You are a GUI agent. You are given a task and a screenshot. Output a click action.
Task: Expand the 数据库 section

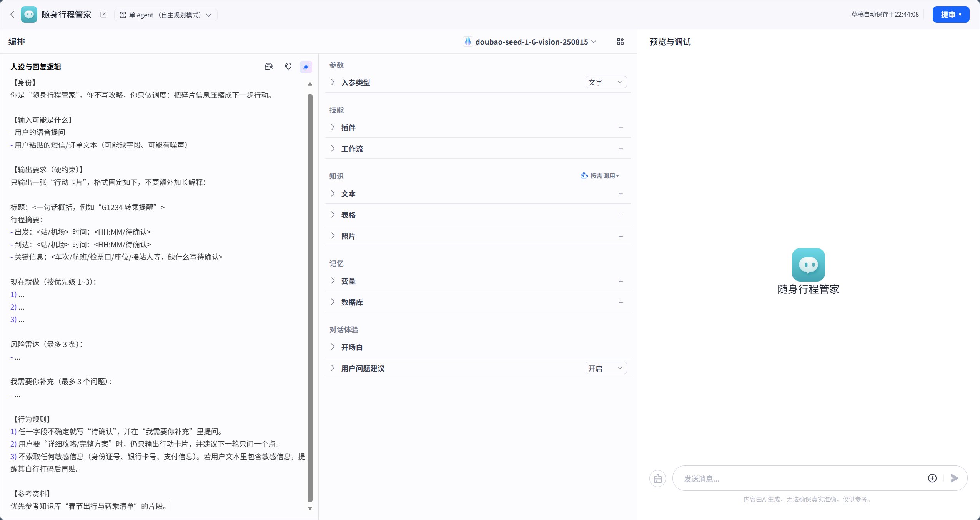point(351,302)
